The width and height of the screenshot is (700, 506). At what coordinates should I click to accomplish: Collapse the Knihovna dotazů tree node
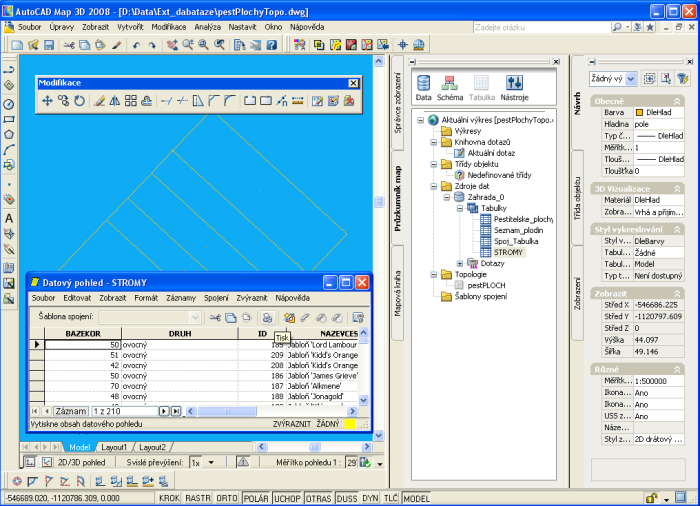pos(433,142)
